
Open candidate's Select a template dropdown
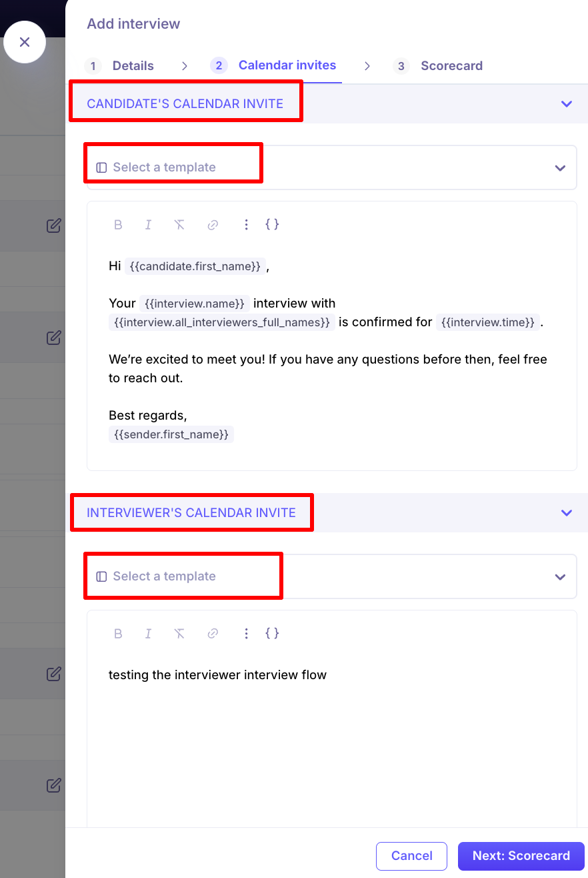tap(331, 167)
